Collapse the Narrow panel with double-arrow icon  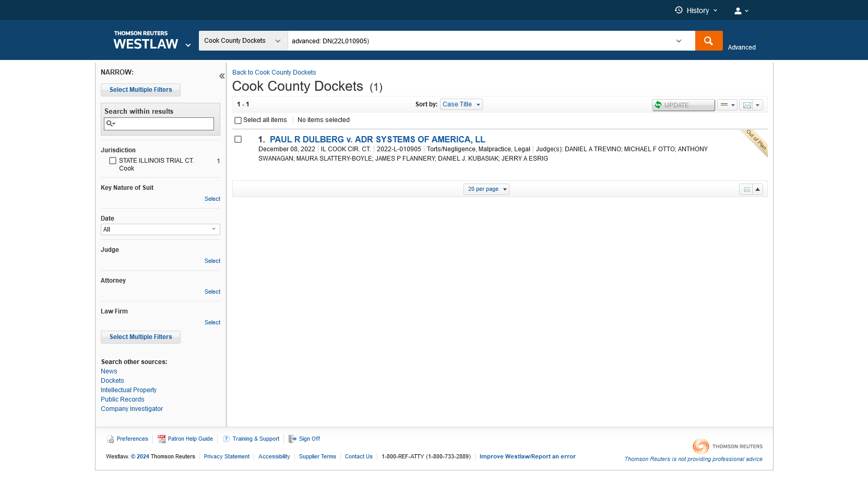click(222, 76)
